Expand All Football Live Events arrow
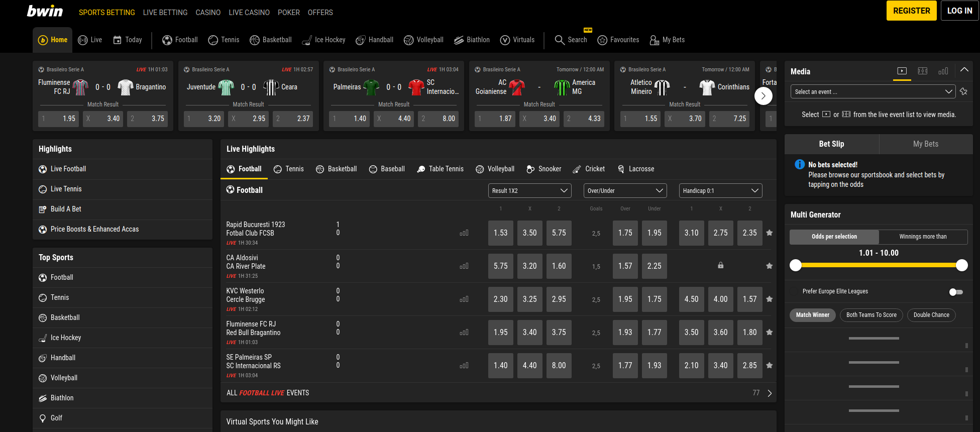Viewport: 980px width, 432px height. click(x=770, y=393)
